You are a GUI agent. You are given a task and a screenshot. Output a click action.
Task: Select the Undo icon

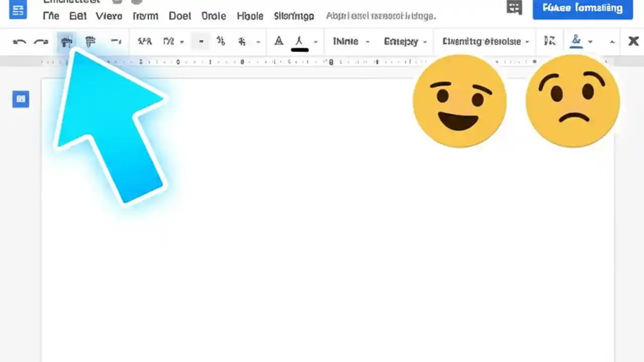coord(19,41)
